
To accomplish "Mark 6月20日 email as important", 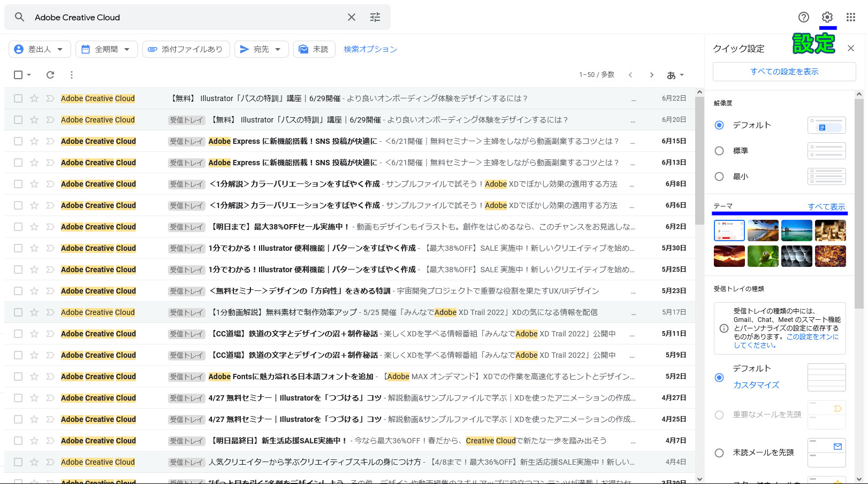I will 50,120.
